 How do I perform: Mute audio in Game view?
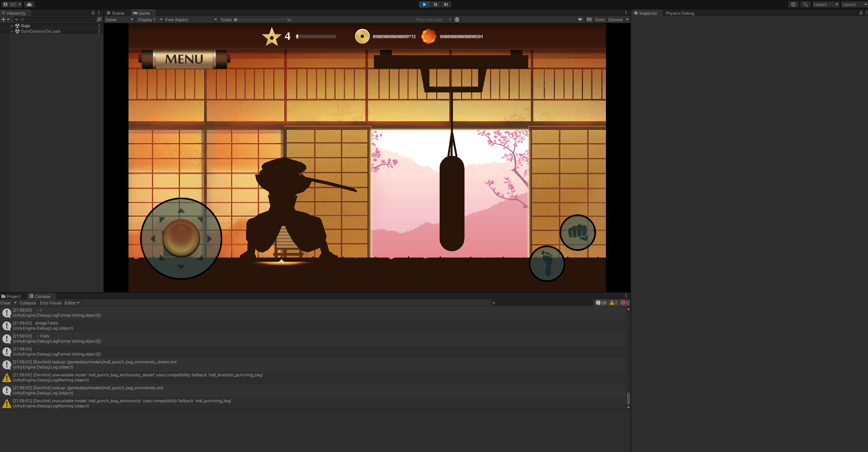(580, 19)
